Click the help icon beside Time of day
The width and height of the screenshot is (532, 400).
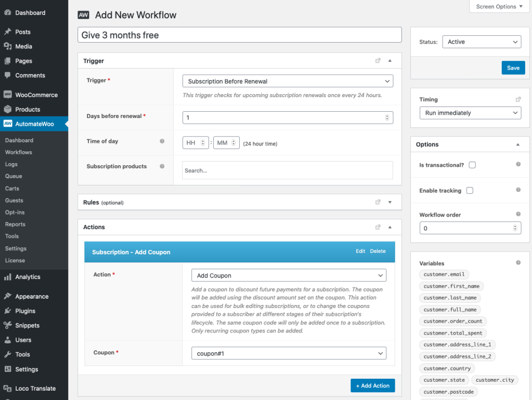[x=162, y=141]
